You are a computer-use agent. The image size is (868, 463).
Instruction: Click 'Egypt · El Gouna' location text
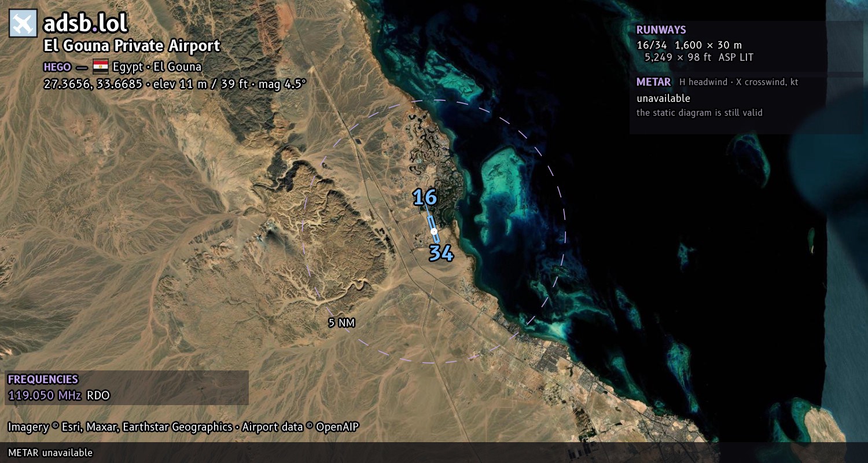[157, 67]
